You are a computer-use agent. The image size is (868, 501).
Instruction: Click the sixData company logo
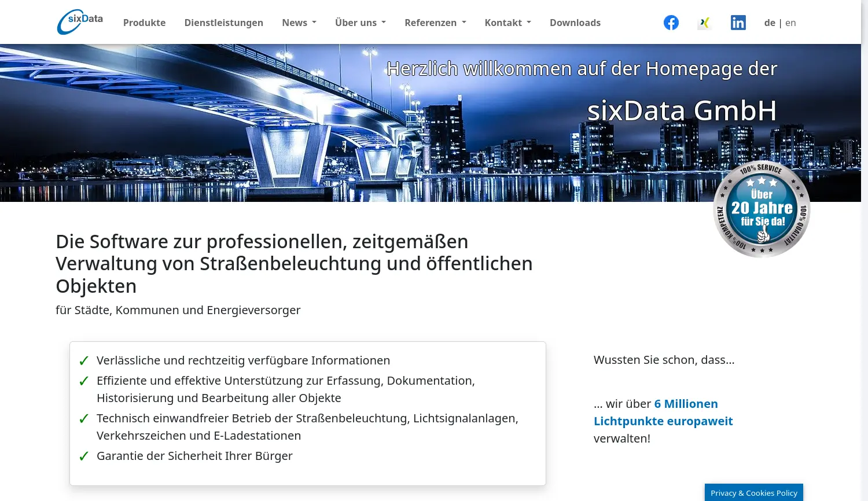coord(79,21)
